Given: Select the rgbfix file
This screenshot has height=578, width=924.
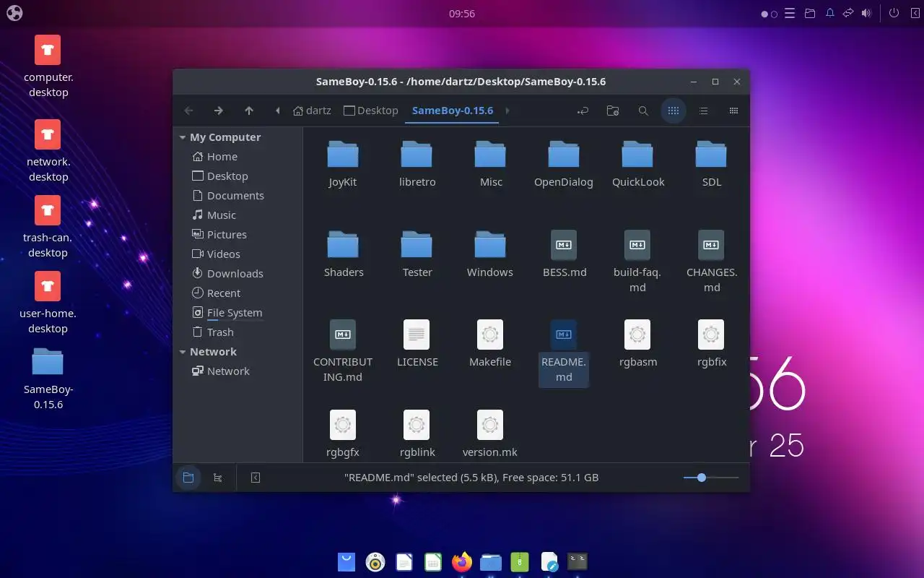Looking at the screenshot, I should (x=711, y=345).
